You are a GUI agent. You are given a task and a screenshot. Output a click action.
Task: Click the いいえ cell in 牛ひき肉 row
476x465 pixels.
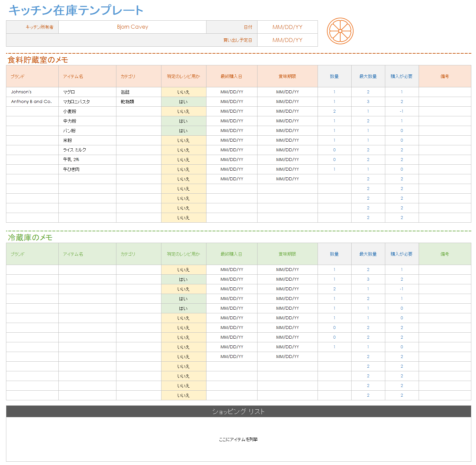(x=184, y=169)
